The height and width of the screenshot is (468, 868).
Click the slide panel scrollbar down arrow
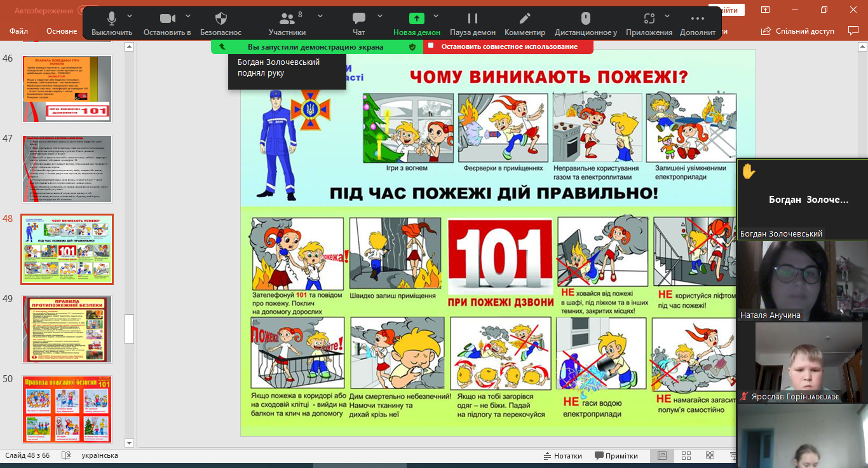pyautogui.click(x=130, y=443)
